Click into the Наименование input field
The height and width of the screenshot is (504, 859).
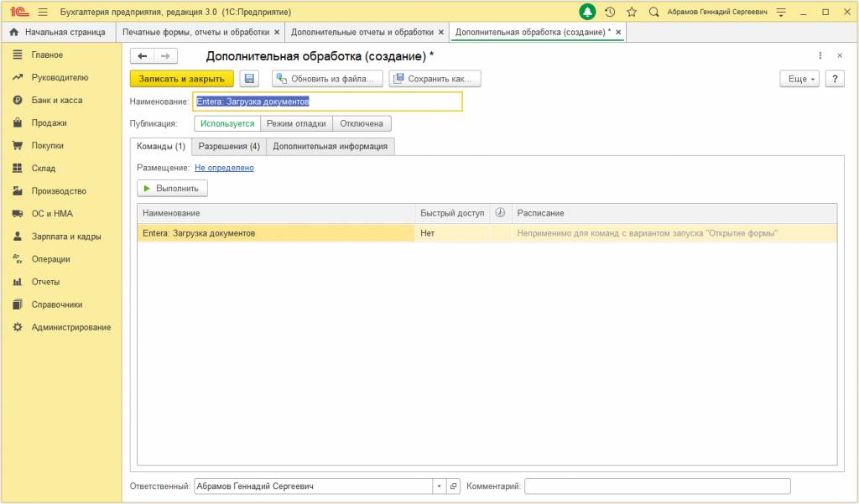[328, 101]
